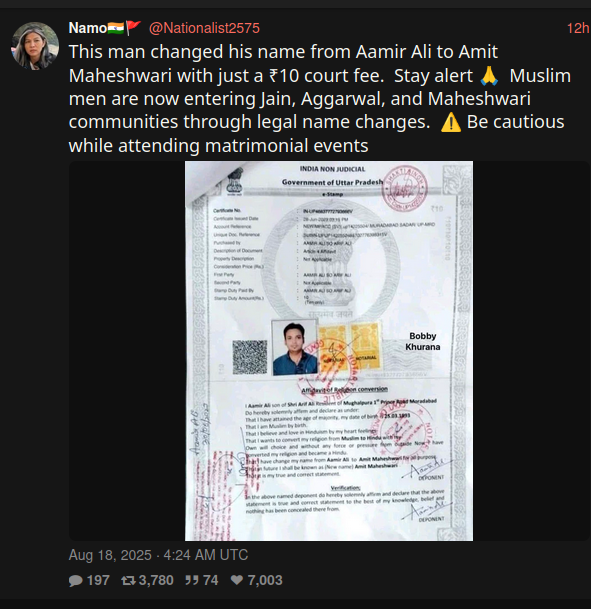The image size is (591, 609).
Task: Click the warning sign emoji in the tweet
Action: click(451, 123)
